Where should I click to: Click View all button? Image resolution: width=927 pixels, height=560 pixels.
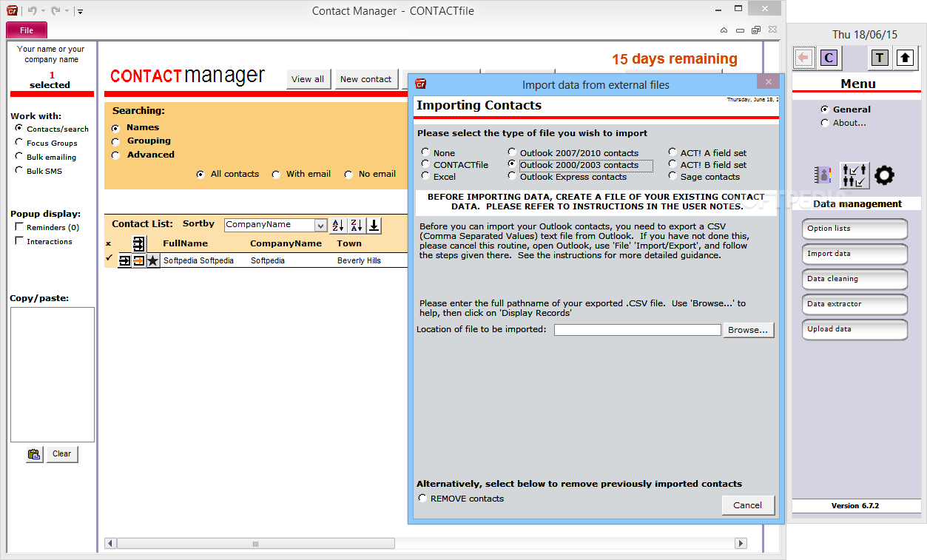pyautogui.click(x=308, y=79)
